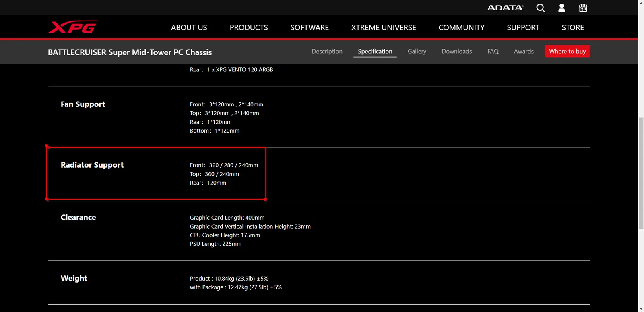
Task: Switch to the Description tab
Action: (327, 51)
